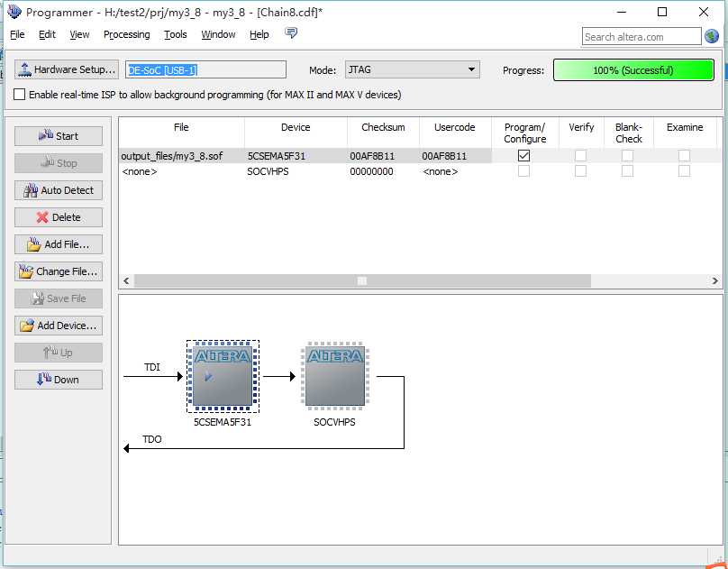This screenshot has width=728, height=569.
Task: Open the Edit menu
Action: pyautogui.click(x=47, y=34)
